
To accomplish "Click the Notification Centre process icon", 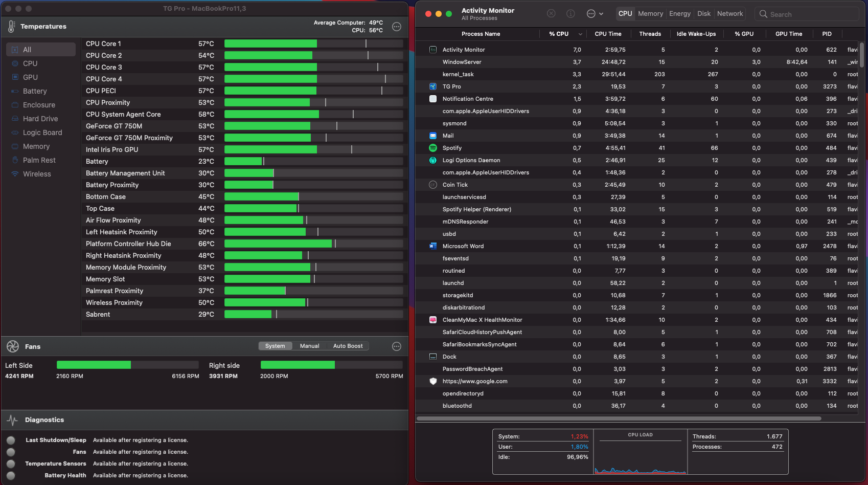I will pyautogui.click(x=433, y=99).
